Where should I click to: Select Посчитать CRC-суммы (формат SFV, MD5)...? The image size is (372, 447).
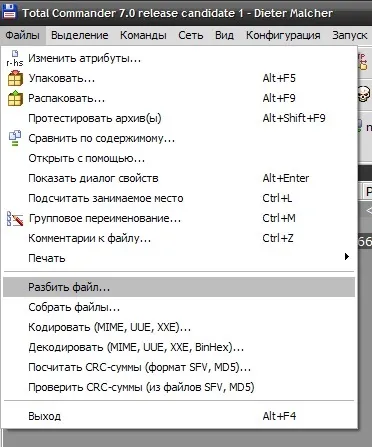point(179,367)
